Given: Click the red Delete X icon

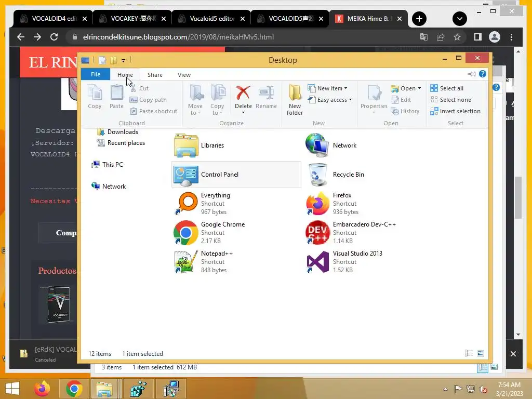Looking at the screenshot, I should [x=243, y=92].
